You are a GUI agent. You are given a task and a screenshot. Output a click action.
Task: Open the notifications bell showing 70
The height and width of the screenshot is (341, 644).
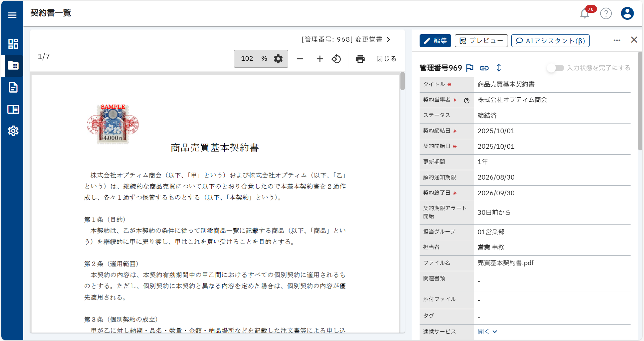pyautogui.click(x=585, y=13)
